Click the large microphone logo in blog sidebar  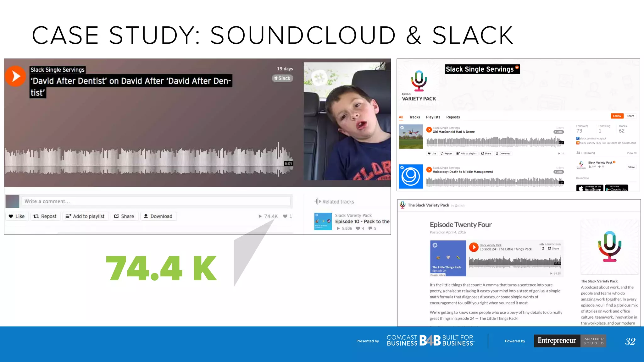pyautogui.click(x=609, y=247)
